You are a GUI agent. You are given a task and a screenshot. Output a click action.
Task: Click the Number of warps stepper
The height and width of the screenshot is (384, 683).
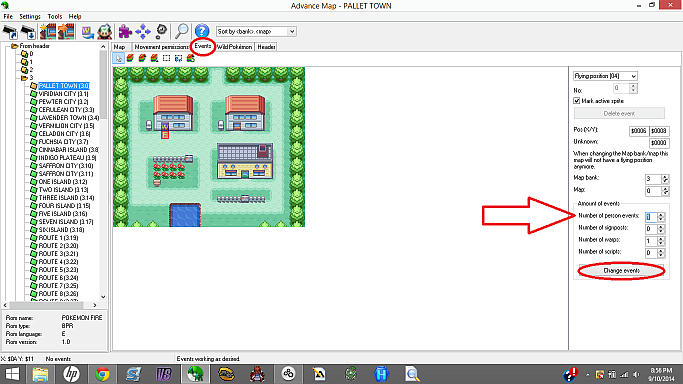click(x=661, y=241)
